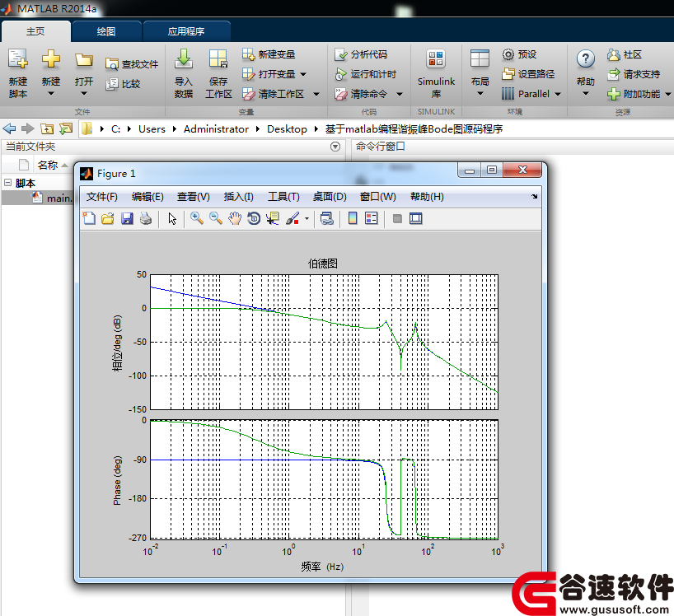Click Find Files (查找文件)
Image resolution: width=674 pixels, height=616 pixels.
pos(132,64)
